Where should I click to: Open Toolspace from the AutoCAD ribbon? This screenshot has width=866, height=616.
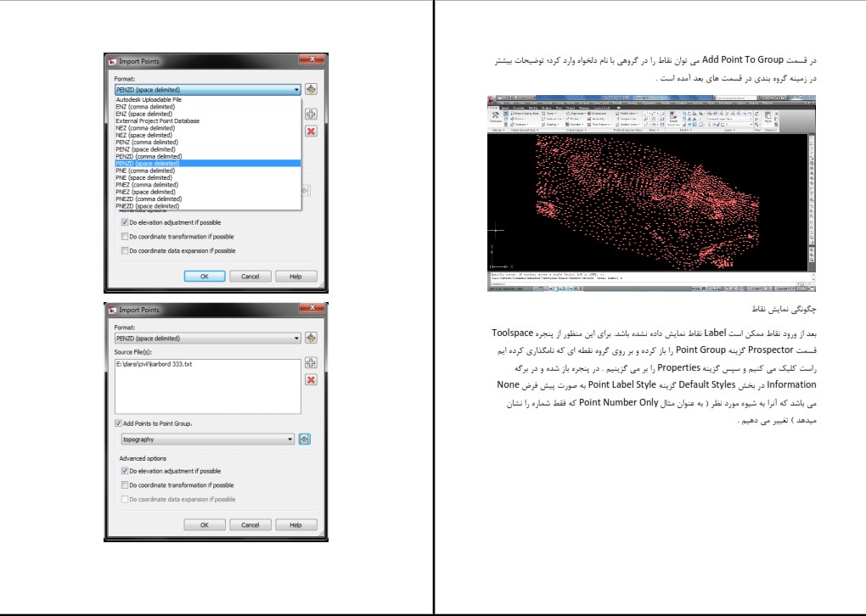point(496,118)
